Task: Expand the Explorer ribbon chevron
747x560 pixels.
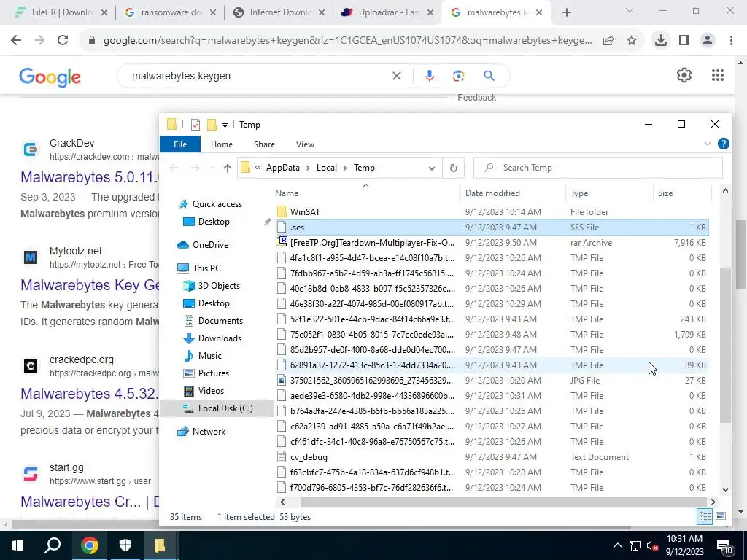Action: (708, 144)
